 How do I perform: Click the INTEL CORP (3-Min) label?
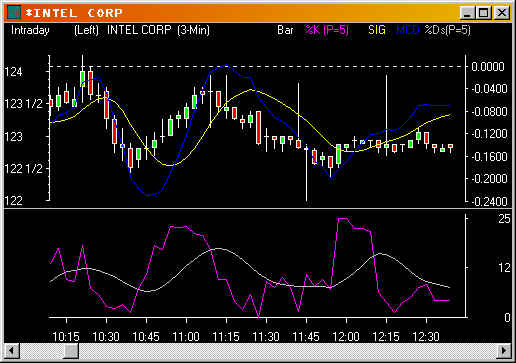158,30
